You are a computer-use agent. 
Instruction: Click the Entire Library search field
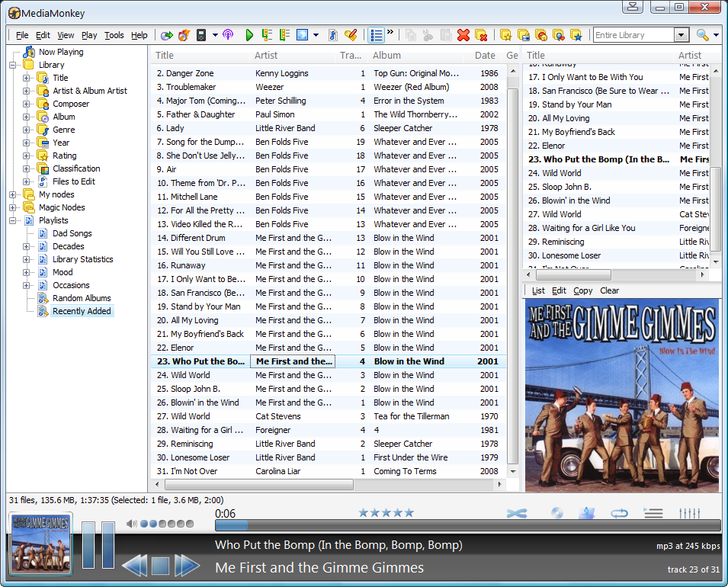pyautogui.click(x=633, y=35)
